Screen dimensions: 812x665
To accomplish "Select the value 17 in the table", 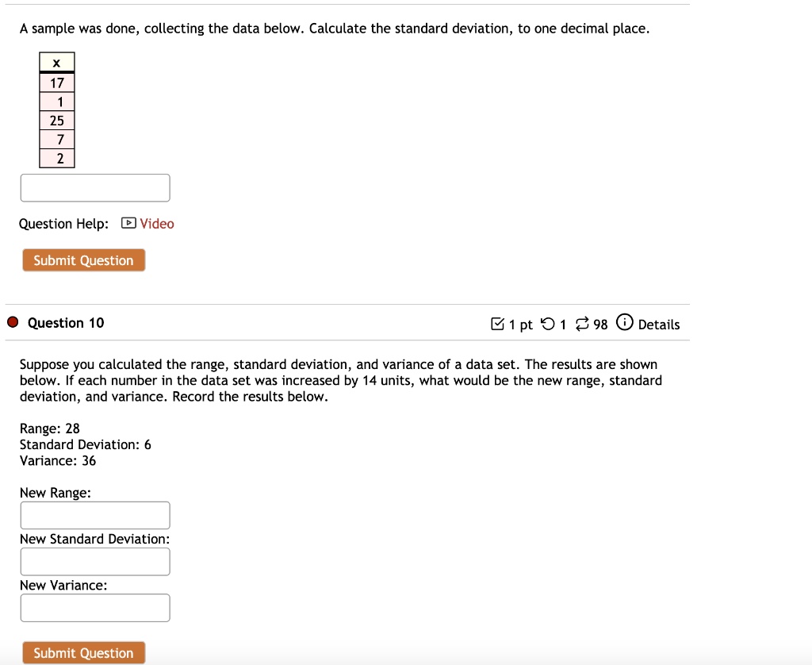I will tap(57, 82).
